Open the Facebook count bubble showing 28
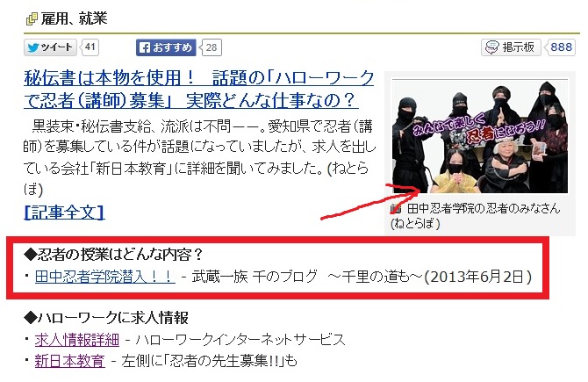 coord(212,47)
